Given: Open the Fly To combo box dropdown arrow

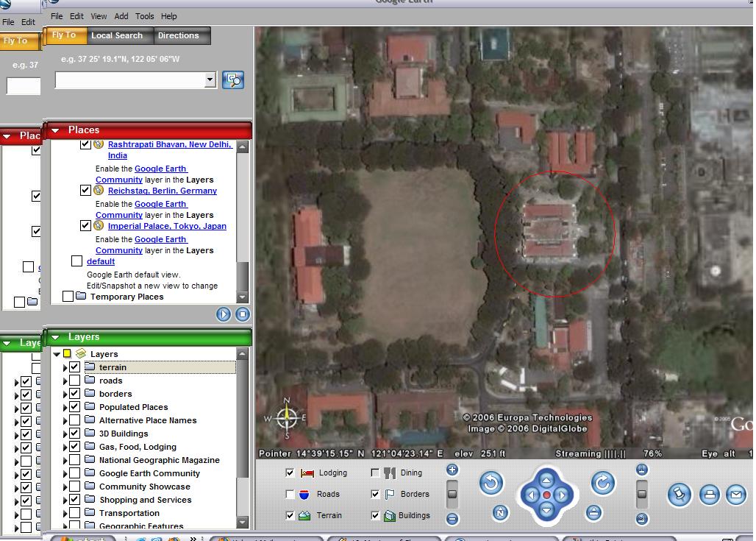Looking at the screenshot, I should (x=210, y=79).
